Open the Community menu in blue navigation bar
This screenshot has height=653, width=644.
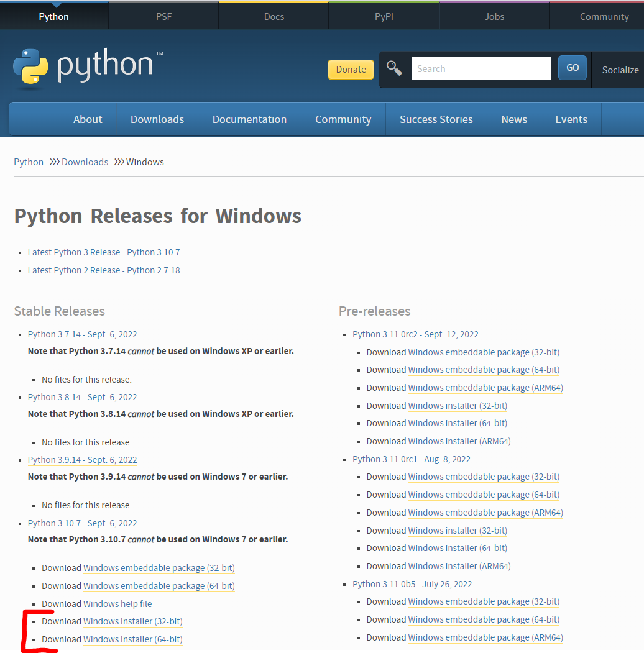(343, 119)
